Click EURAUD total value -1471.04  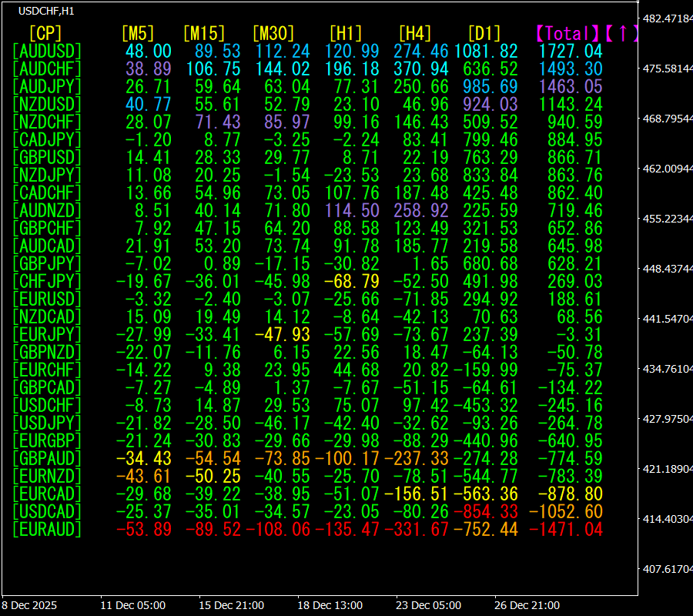coord(566,529)
